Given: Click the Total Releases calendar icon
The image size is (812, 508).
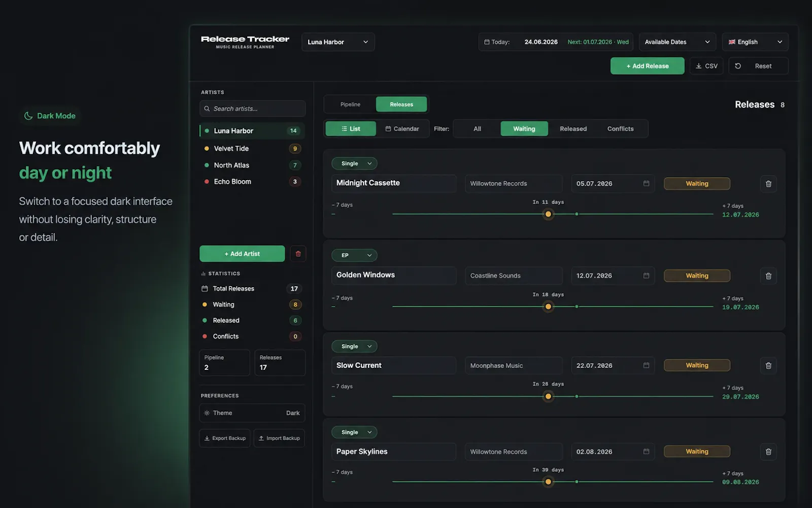Looking at the screenshot, I should [x=205, y=289].
